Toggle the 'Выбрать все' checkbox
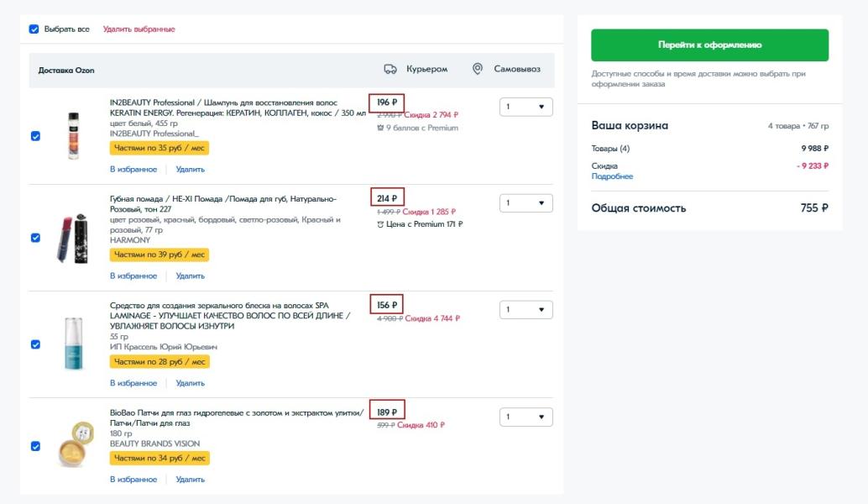The image size is (868, 504). click(x=34, y=29)
